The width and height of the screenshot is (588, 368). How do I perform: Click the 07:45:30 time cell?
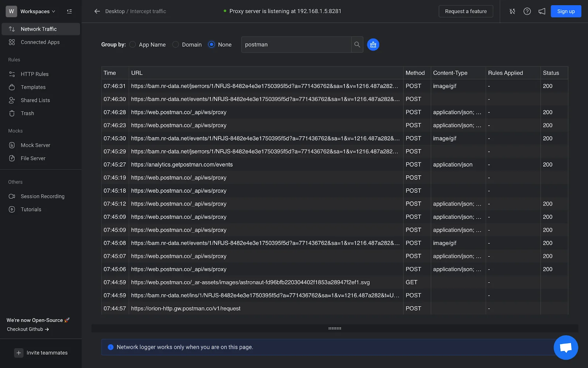click(x=115, y=138)
